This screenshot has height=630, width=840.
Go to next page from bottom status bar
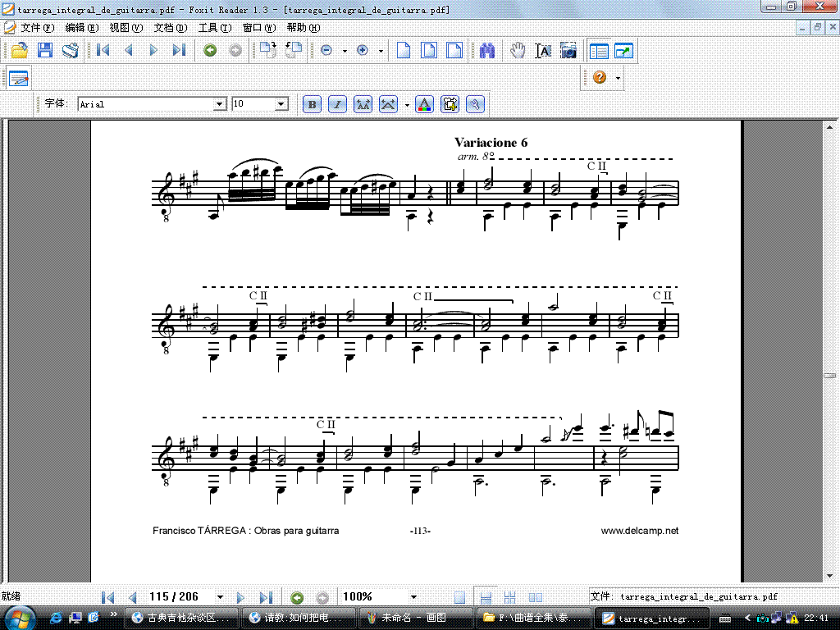(240, 597)
